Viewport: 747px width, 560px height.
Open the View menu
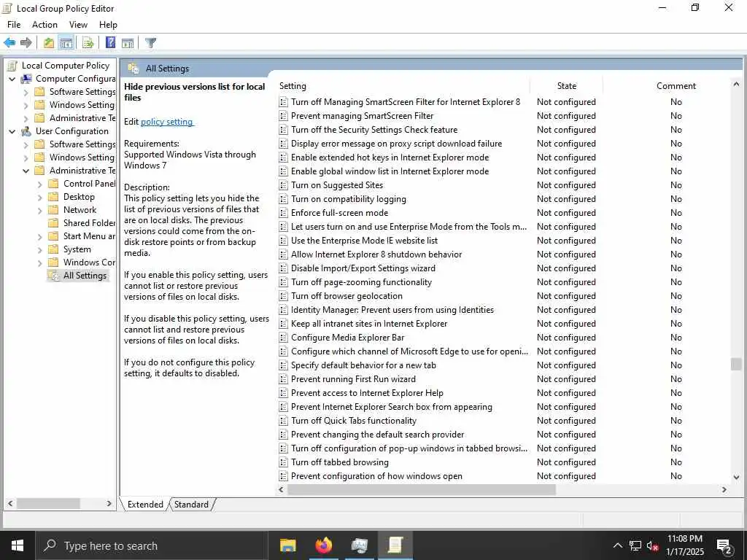pyautogui.click(x=78, y=25)
